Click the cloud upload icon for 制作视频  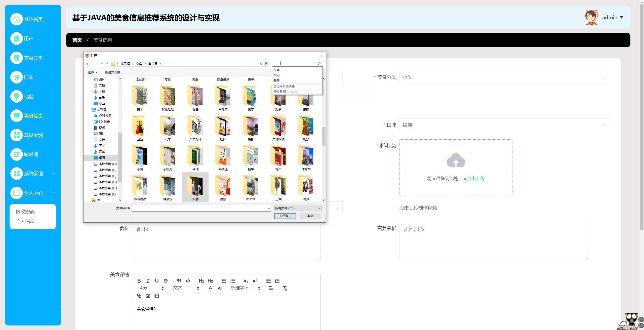click(x=456, y=160)
